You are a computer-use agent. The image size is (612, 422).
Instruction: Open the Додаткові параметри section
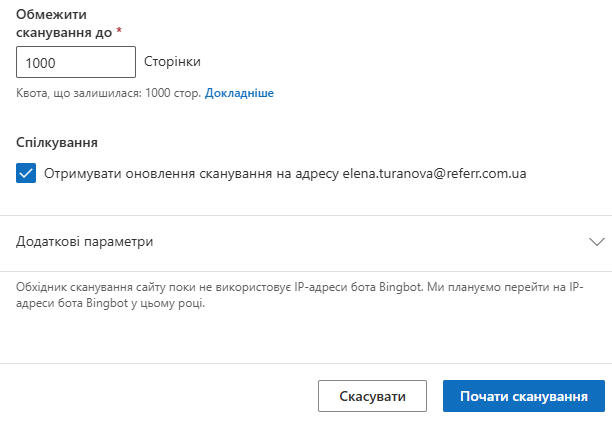coord(85,242)
